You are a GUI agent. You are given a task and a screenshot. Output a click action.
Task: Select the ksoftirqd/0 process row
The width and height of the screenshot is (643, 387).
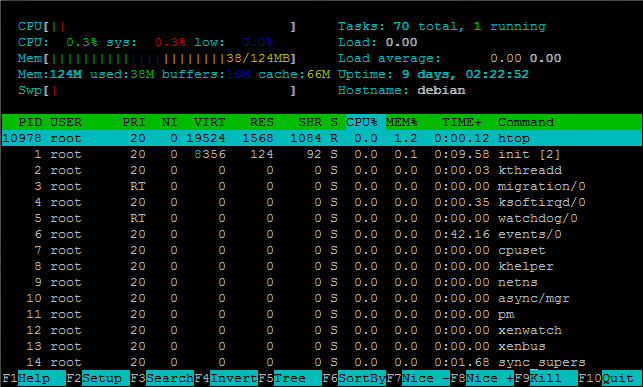coord(322,202)
